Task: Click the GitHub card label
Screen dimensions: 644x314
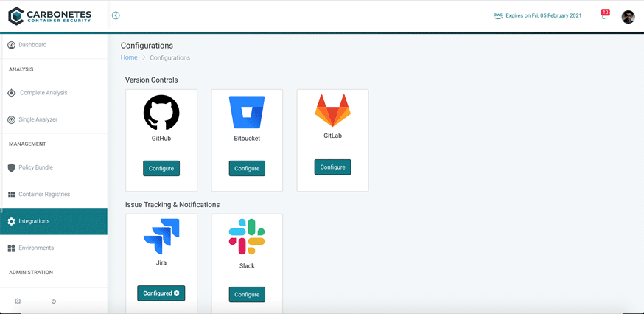Action: point(161,139)
